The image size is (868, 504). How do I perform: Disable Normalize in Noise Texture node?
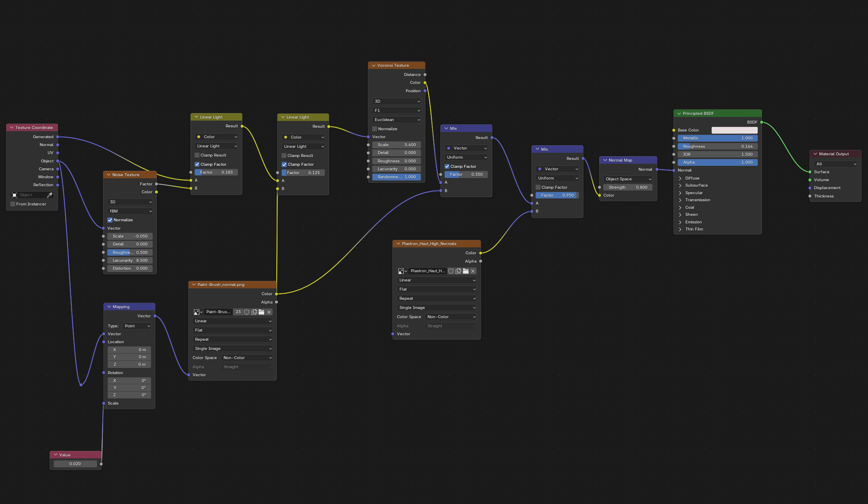(x=110, y=220)
